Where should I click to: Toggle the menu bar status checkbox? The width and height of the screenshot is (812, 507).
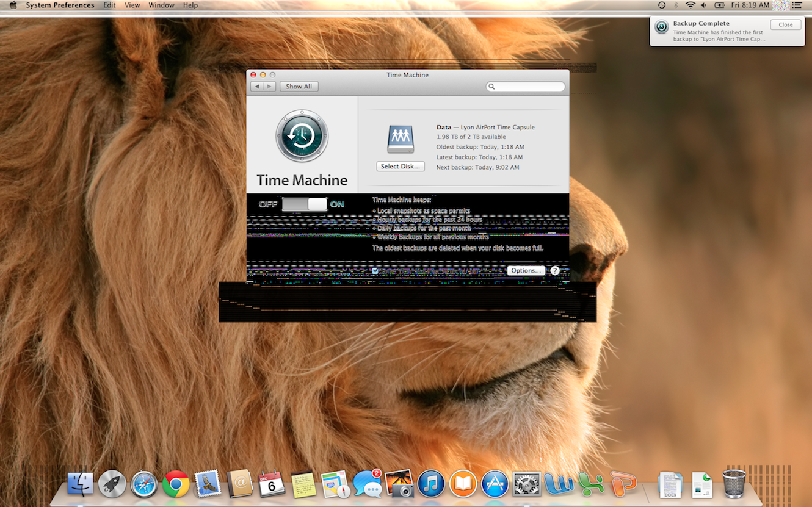375,271
